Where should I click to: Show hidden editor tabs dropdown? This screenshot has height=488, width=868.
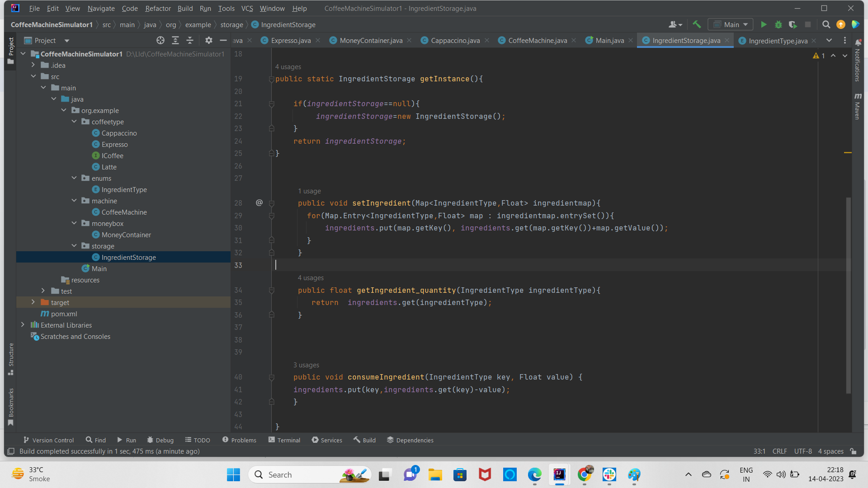click(x=829, y=41)
